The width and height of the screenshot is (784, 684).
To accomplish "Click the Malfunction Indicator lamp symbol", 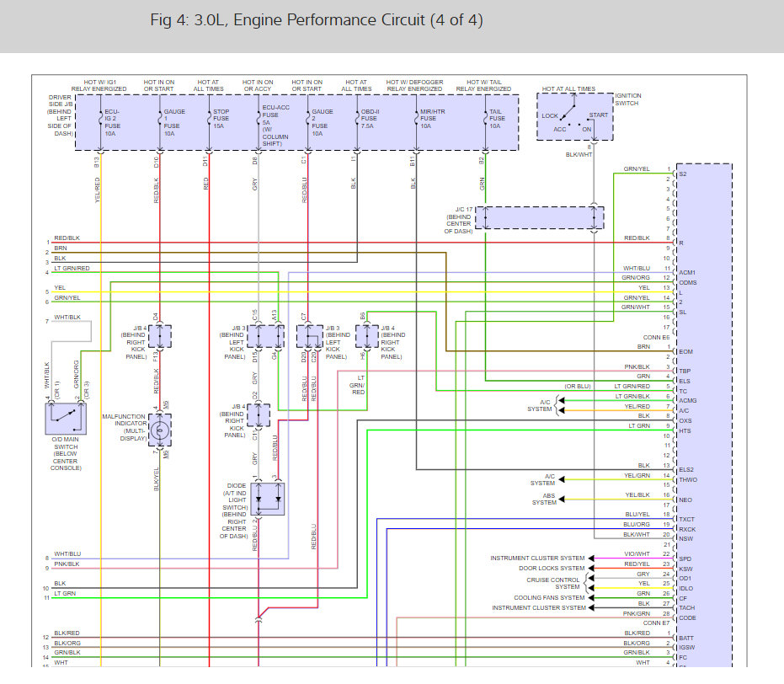I will [x=160, y=430].
